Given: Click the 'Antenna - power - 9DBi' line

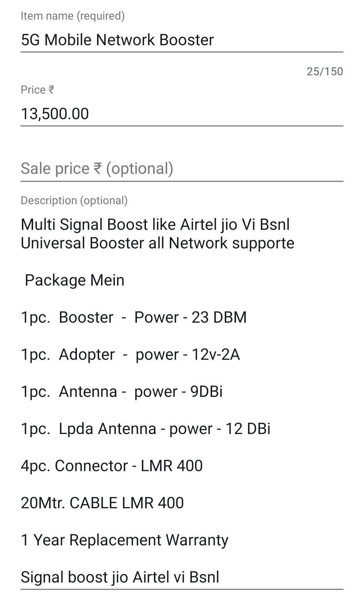Looking at the screenshot, I should click(x=121, y=392).
